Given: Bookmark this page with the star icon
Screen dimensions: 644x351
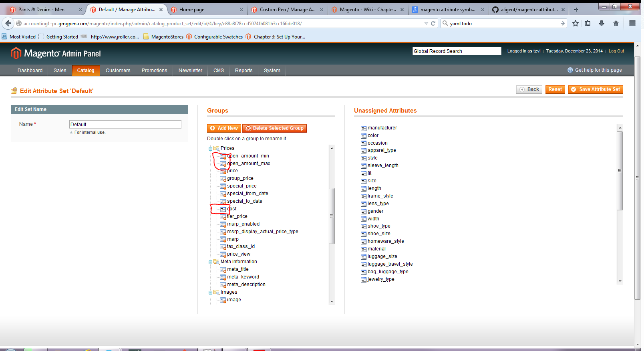Looking at the screenshot, I should click(x=576, y=23).
